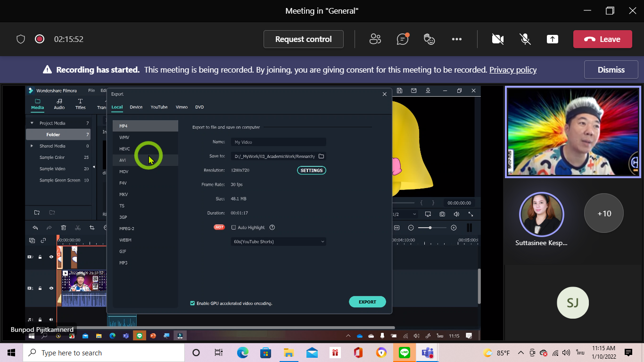This screenshot has width=644, height=362.
Task: Collapse the Project Media tree
Action: 32,123
